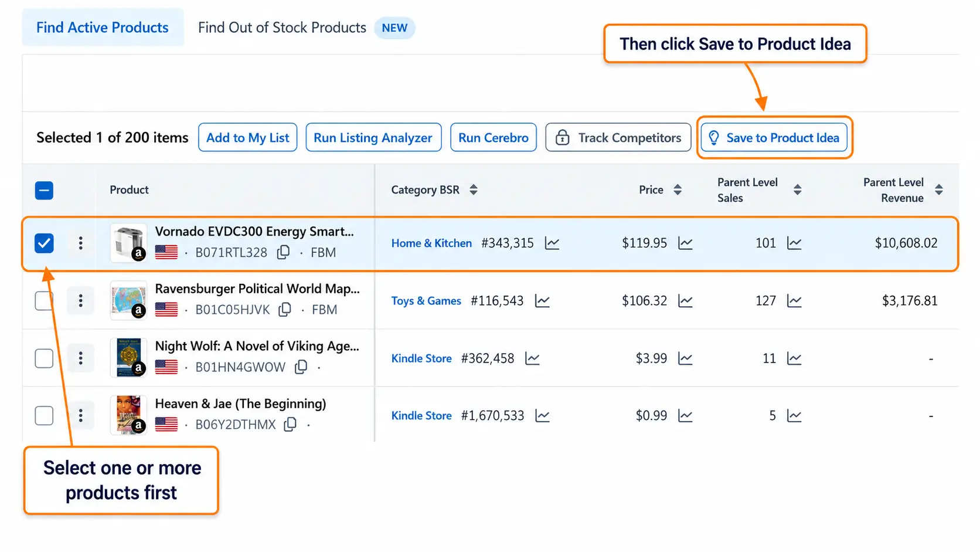Screen dimensions: 980x552
Task: Open sales chart for Night Wolf row
Action: tap(794, 358)
